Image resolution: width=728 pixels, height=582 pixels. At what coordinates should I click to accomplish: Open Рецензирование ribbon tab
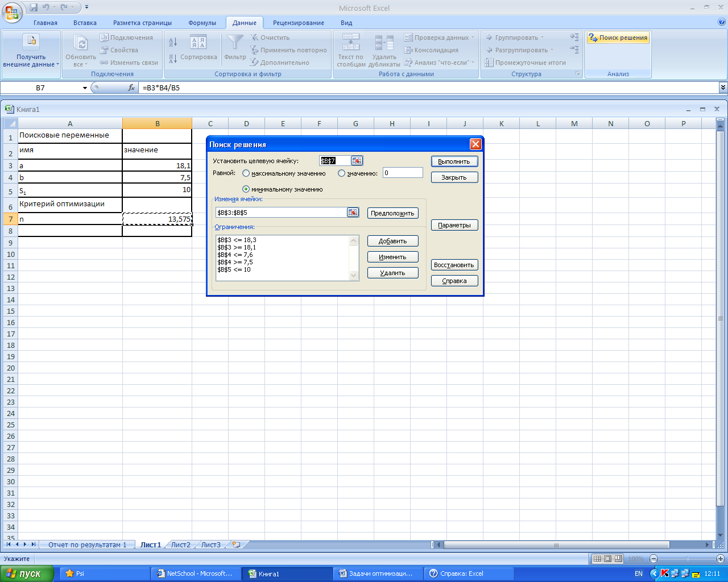(299, 23)
